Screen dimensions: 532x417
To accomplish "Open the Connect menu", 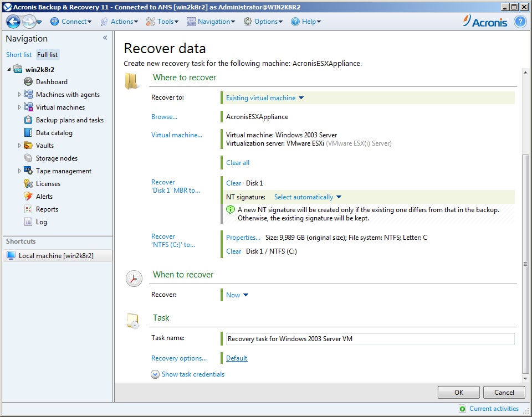I will (76, 22).
